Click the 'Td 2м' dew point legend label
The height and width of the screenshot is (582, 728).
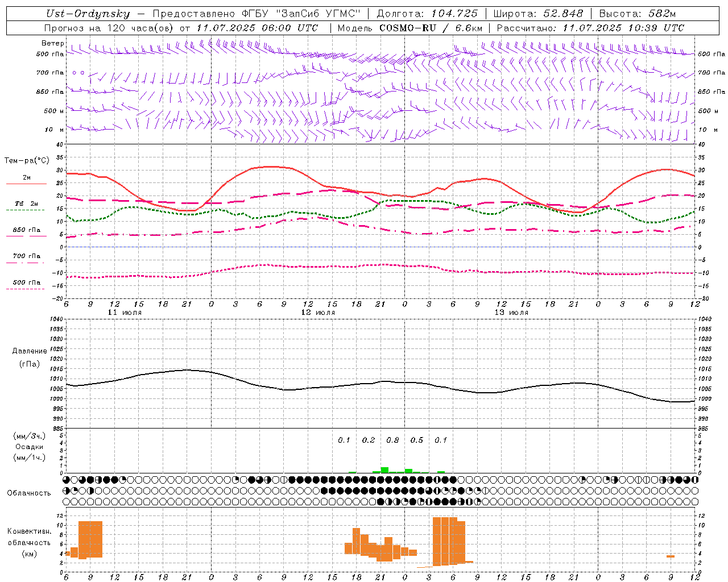[x=26, y=203]
